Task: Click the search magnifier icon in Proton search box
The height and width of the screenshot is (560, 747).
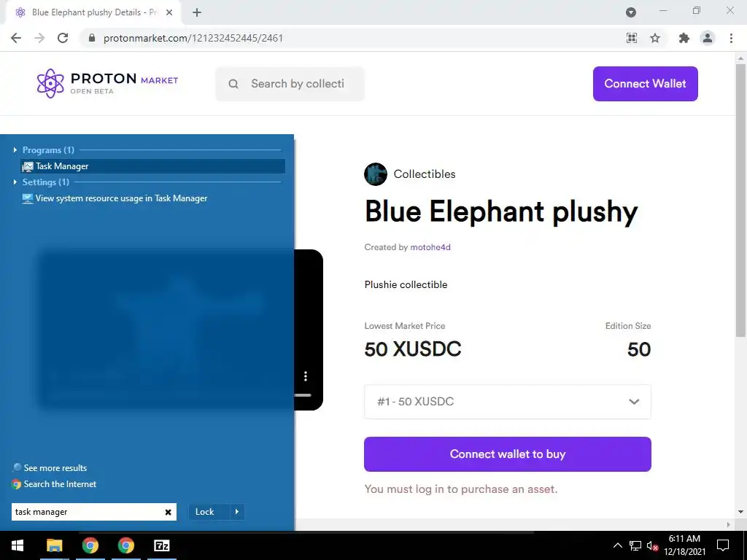Action: pyautogui.click(x=233, y=84)
